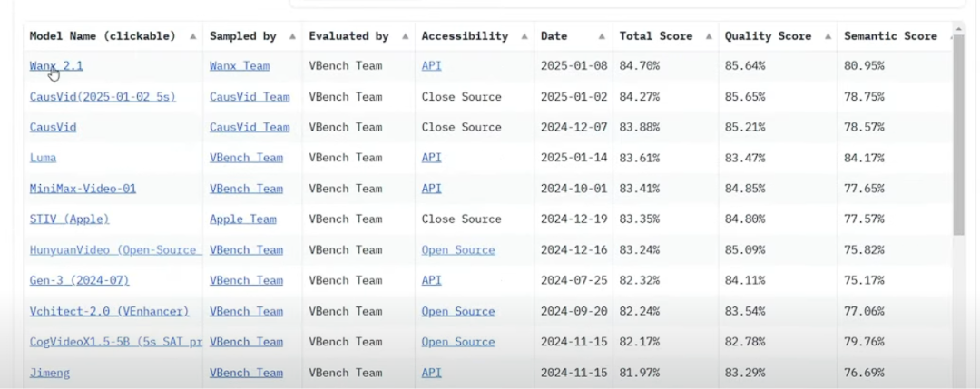Sort by Sampled by column arrow
Image resolution: width=980 pixels, height=389 pixels.
pos(292,37)
